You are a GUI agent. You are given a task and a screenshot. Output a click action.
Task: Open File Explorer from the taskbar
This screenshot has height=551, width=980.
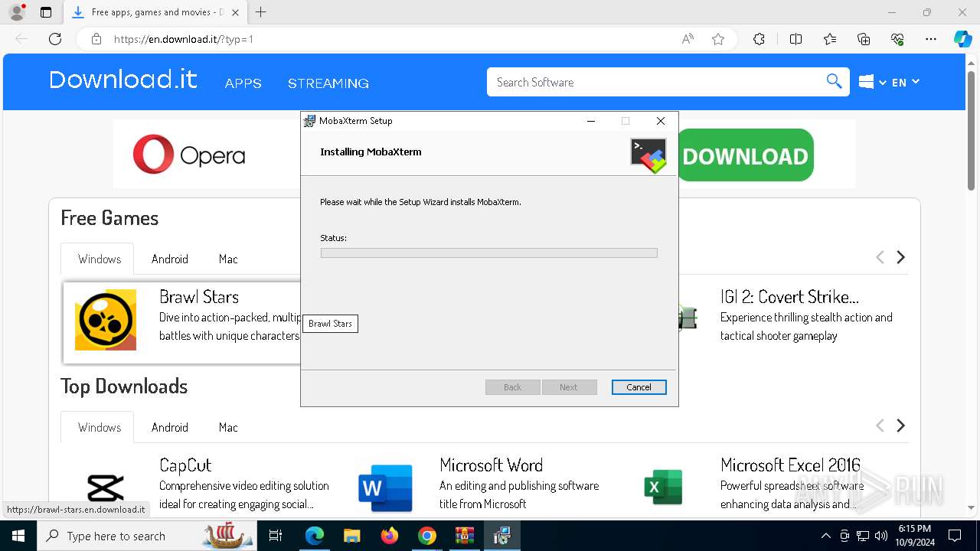click(351, 536)
